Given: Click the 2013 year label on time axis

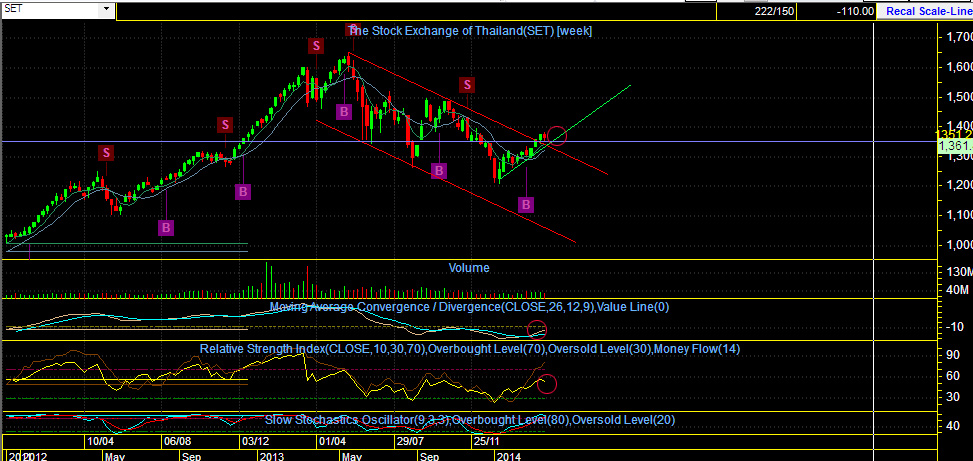Looking at the screenshot, I should [272, 457].
